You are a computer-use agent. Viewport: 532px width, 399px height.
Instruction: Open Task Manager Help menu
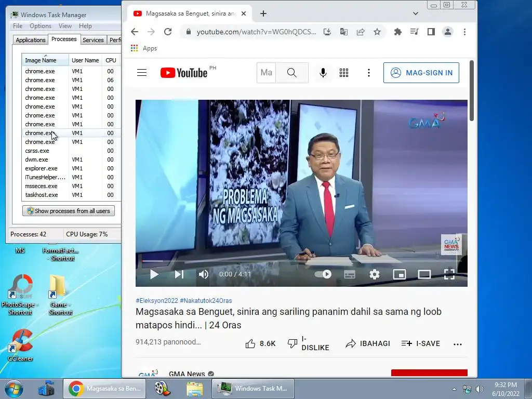(x=85, y=26)
